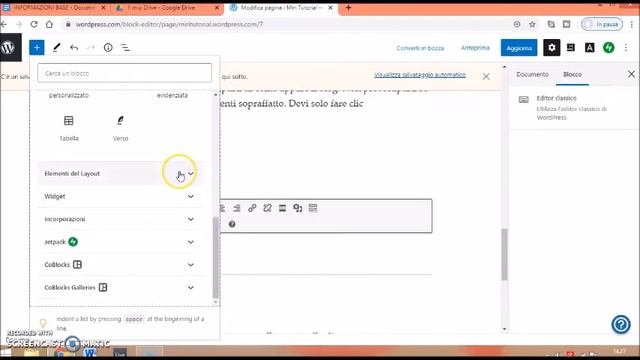Screen dimensions: 640x360
Task: Insert a Verso block
Action: click(x=120, y=129)
